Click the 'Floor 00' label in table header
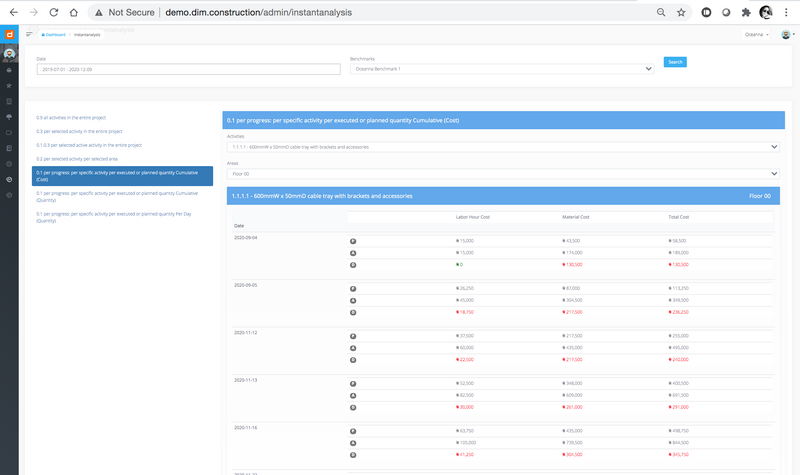Image resolution: width=800 pixels, height=475 pixels. [760, 196]
